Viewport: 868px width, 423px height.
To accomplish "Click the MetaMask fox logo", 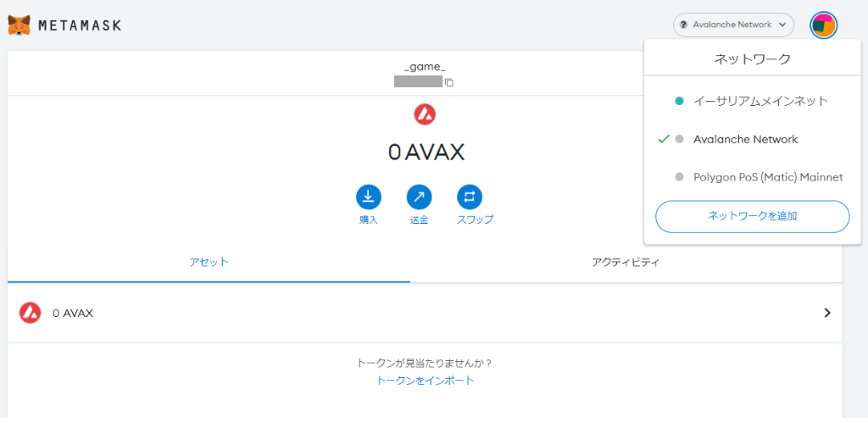I will tap(19, 25).
